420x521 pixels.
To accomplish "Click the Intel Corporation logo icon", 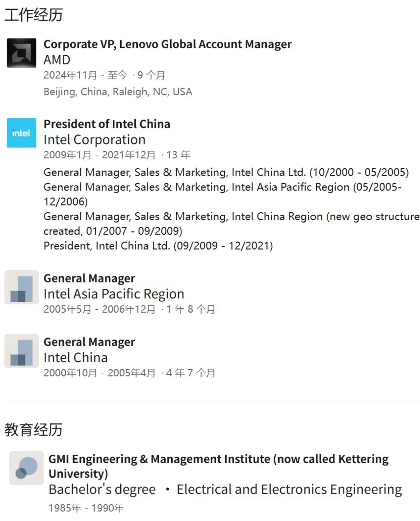I will point(22,133).
